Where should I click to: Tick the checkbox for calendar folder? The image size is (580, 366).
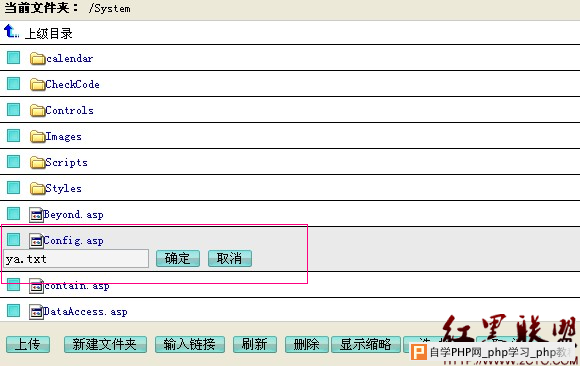pos(14,57)
